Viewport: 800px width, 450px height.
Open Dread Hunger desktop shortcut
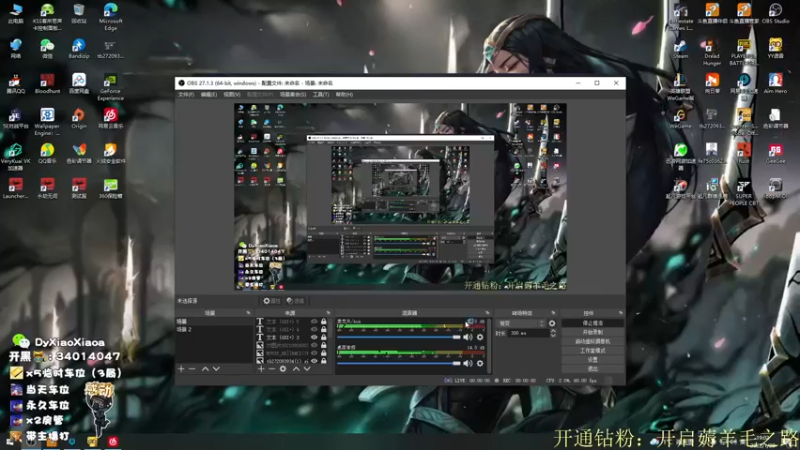point(712,52)
